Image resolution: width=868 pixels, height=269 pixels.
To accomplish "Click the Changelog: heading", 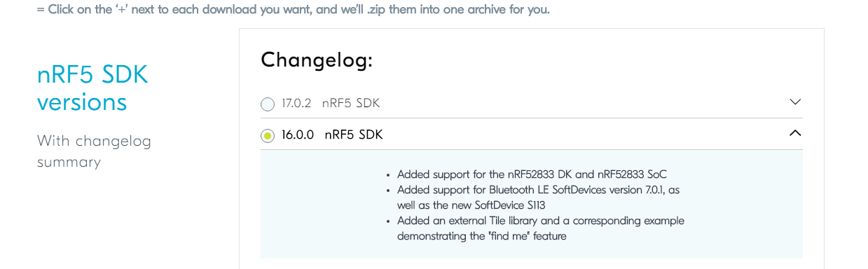I will tap(317, 60).
